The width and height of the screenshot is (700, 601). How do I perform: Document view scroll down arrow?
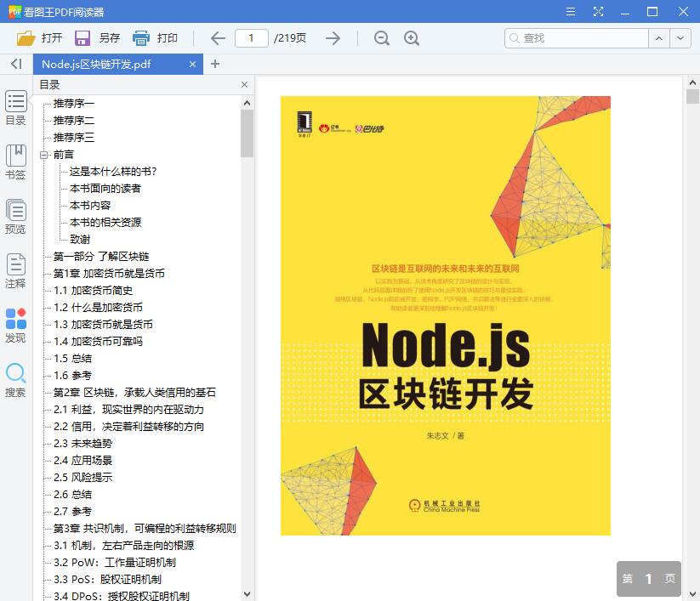click(692, 594)
